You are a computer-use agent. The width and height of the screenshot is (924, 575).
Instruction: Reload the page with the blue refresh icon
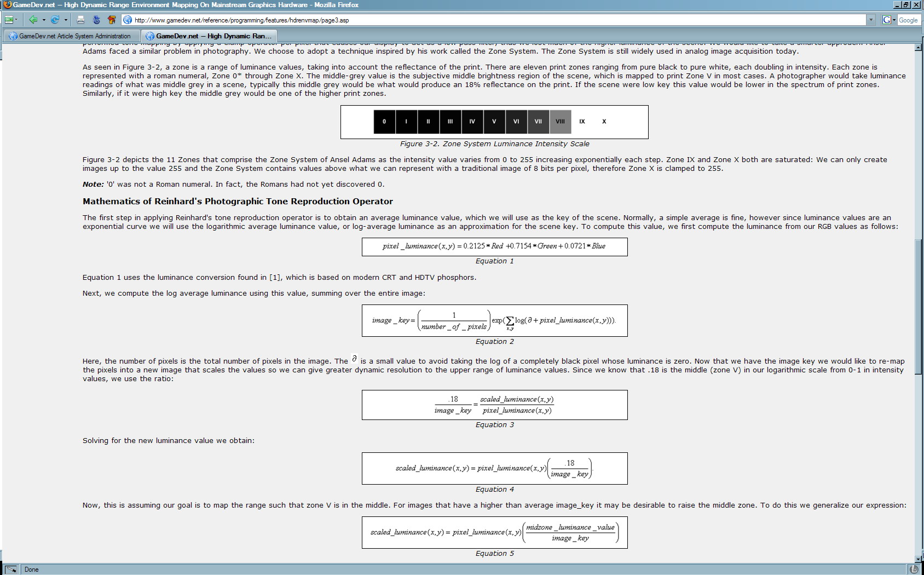point(55,20)
